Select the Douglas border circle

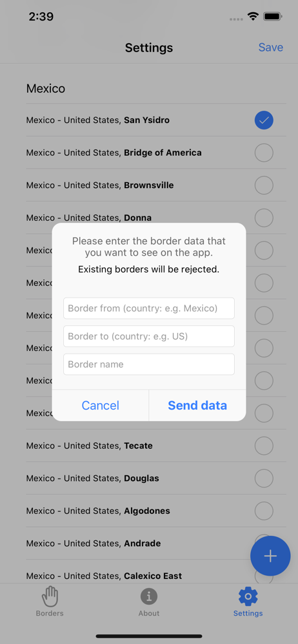264,478
